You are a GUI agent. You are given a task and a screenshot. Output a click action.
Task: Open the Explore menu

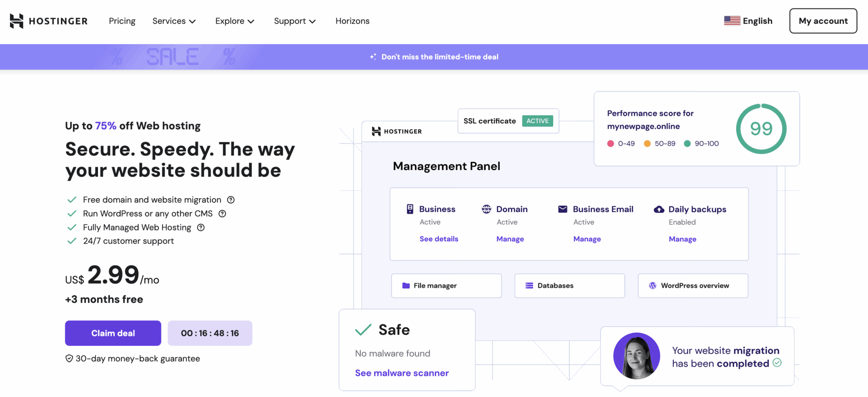click(234, 21)
